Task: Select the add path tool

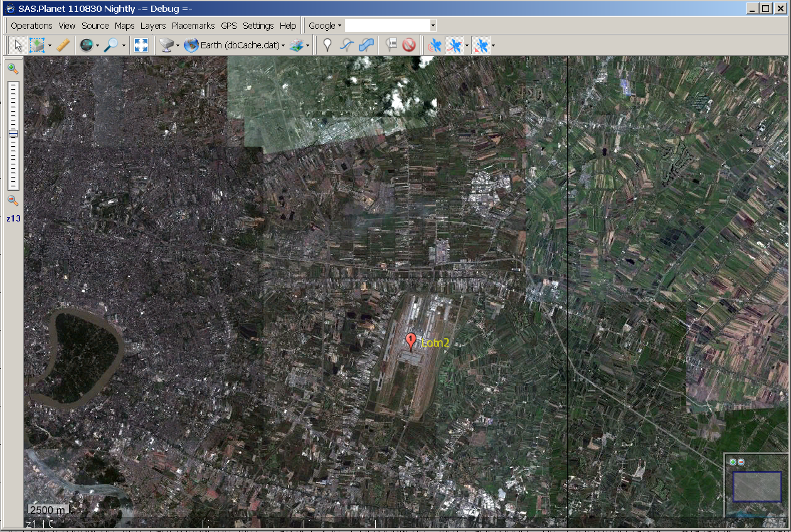Action: pos(346,45)
